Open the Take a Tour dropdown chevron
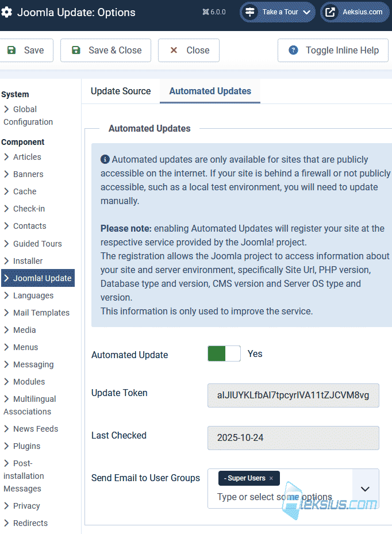 (x=306, y=12)
